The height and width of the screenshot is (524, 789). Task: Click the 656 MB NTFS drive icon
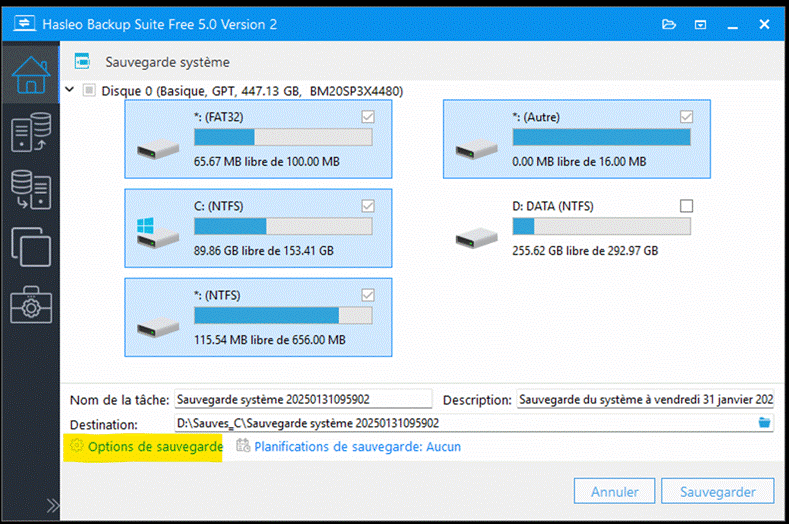click(x=158, y=328)
